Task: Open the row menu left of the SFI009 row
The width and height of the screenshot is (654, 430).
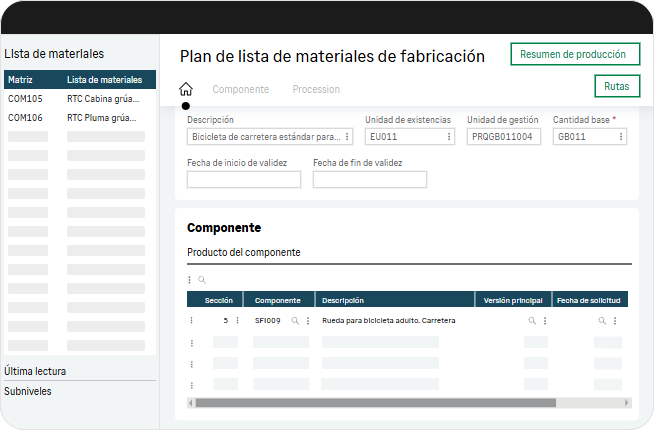Action: [x=191, y=321]
